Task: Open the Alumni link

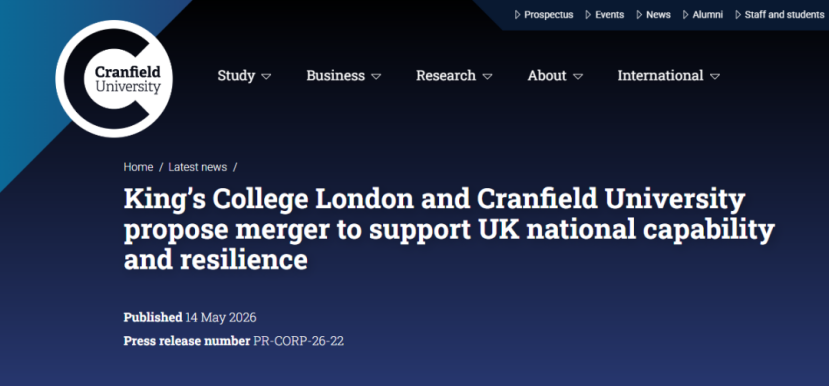Action: pyautogui.click(x=708, y=15)
